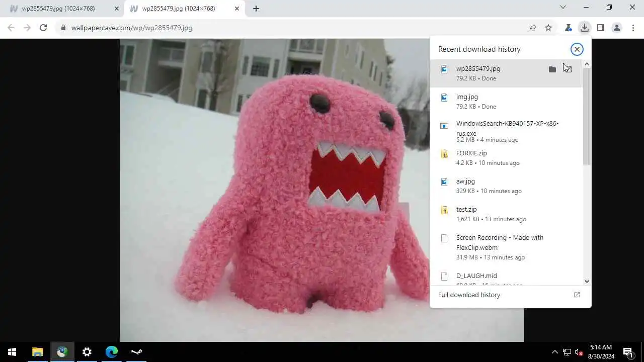644x362 pixels.
Task: Open File Explorer from taskbar
Action: tap(37, 352)
